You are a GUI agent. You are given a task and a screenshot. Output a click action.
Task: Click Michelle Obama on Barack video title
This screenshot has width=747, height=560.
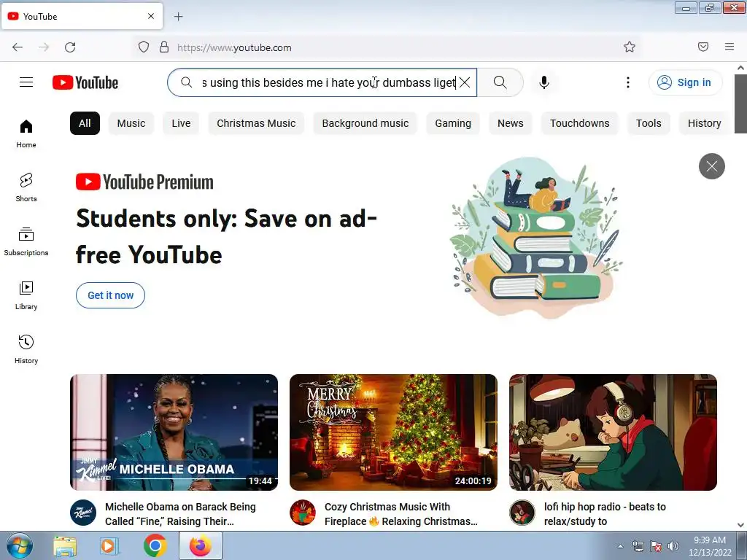pos(181,514)
